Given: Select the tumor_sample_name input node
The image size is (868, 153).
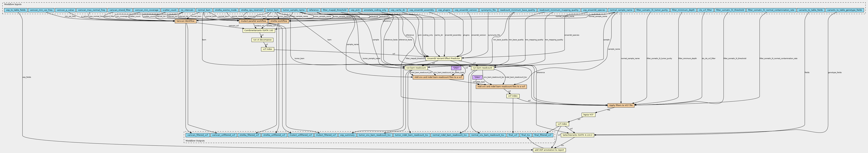Looking at the screenshot, I should (294, 10).
